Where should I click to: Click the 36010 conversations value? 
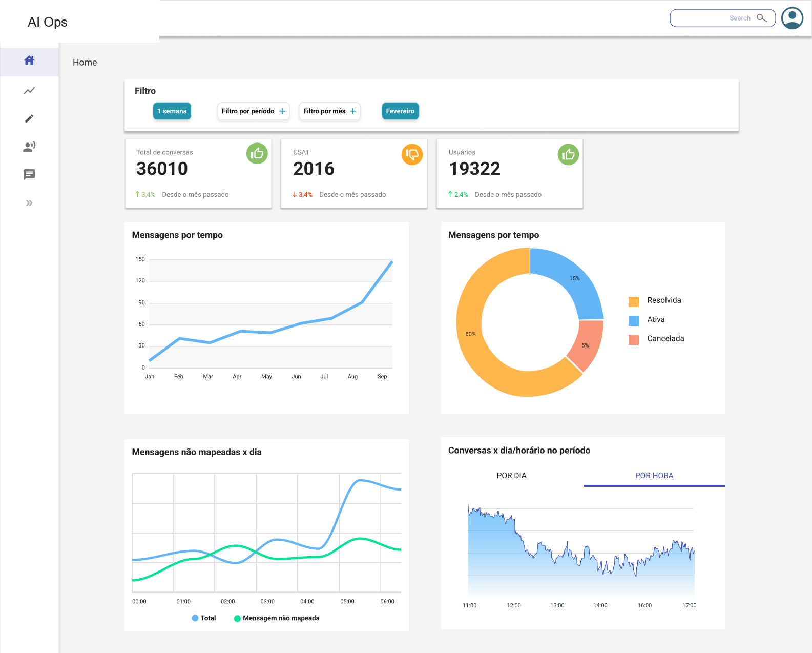(x=162, y=169)
